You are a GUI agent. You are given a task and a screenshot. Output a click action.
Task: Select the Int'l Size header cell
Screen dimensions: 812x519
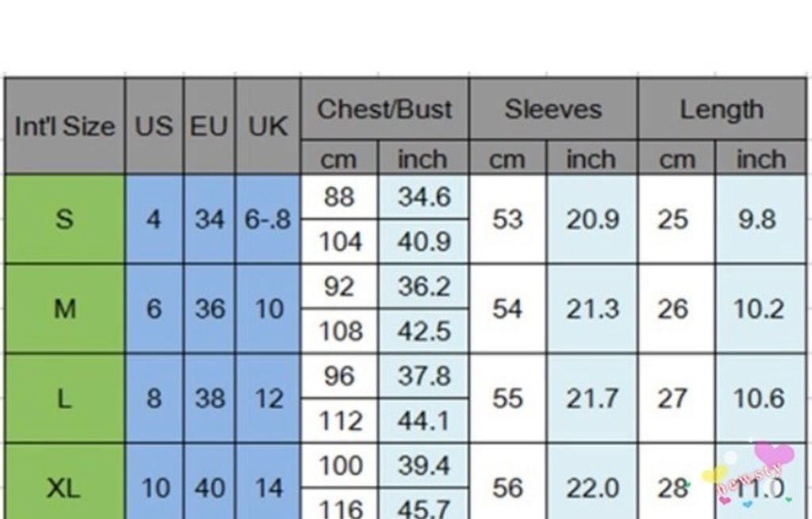[x=64, y=126]
